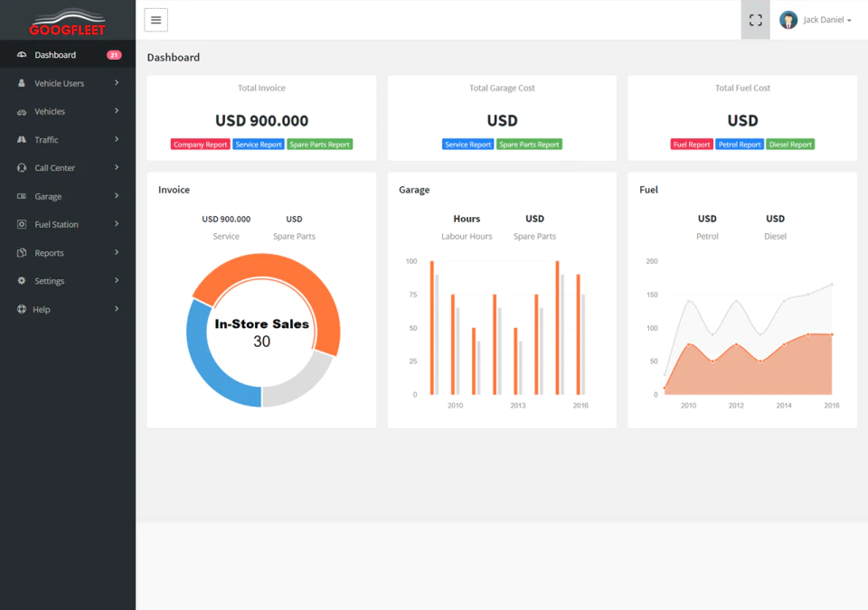The width and height of the screenshot is (868, 610).
Task: Expand the Vehicles submenu chevron
Action: [x=117, y=111]
